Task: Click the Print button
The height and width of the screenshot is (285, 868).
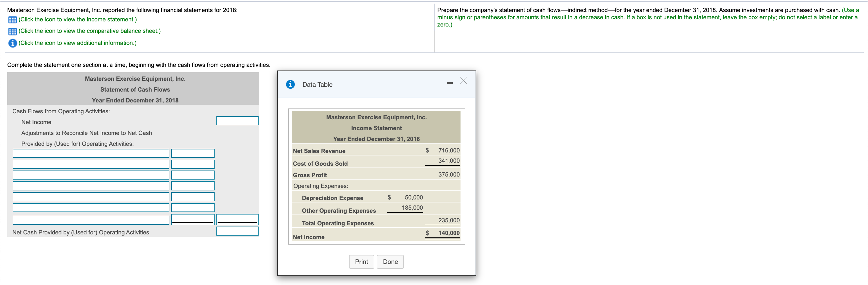Action: (362, 262)
